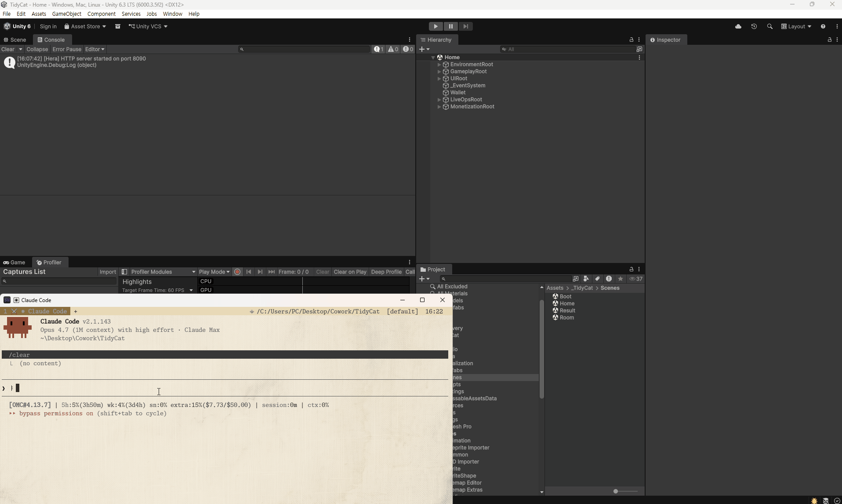Open Home scene kebab options
Viewport: 842px width, 504px height.
tap(639, 58)
